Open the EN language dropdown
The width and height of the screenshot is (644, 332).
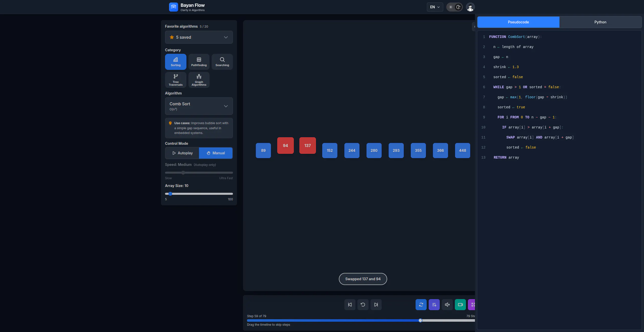pyautogui.click(x=435, y=7)
